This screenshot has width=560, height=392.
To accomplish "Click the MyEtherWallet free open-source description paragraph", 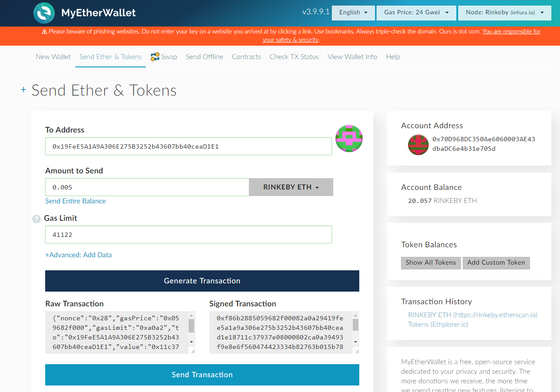I will (x=468, y=376).
